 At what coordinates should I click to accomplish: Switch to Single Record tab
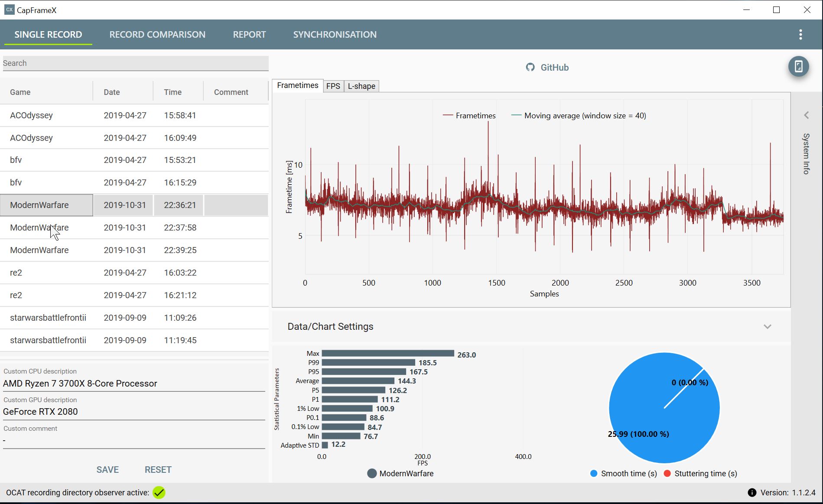(48, 35)
